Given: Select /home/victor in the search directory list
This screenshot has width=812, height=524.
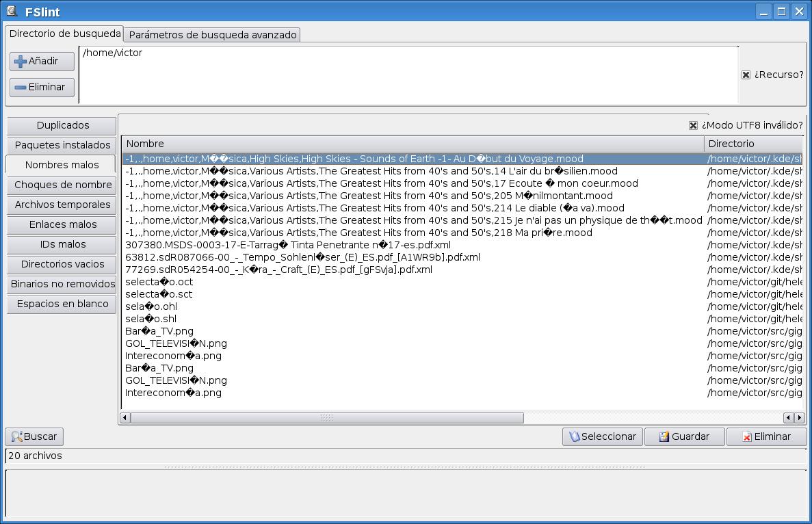Looking at the screenshot, I should pyautogui.click(x=112, y=53).
